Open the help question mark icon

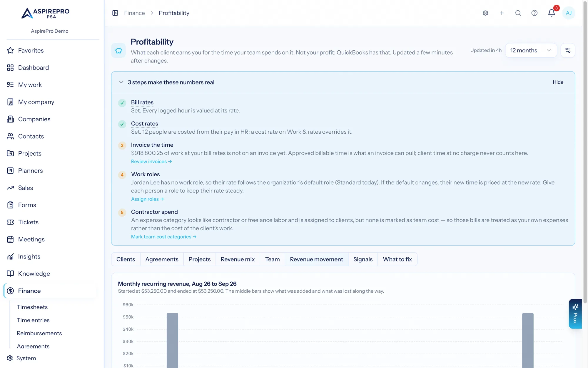pos(534,13)
